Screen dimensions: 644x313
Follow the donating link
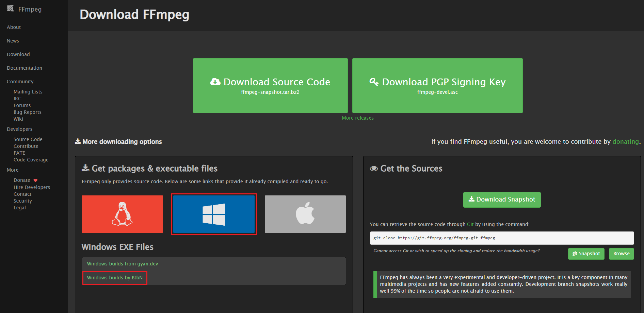[625, 142]
